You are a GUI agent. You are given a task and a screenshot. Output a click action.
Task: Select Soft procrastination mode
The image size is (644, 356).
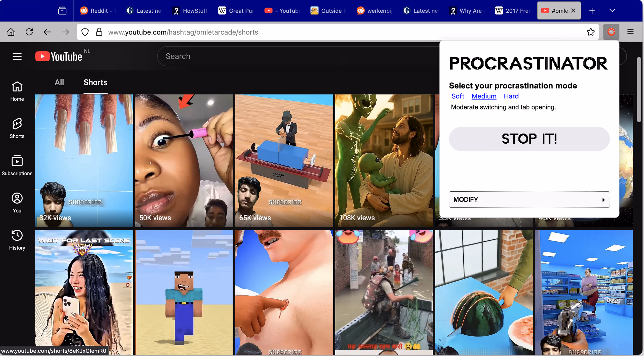point(457,96)
